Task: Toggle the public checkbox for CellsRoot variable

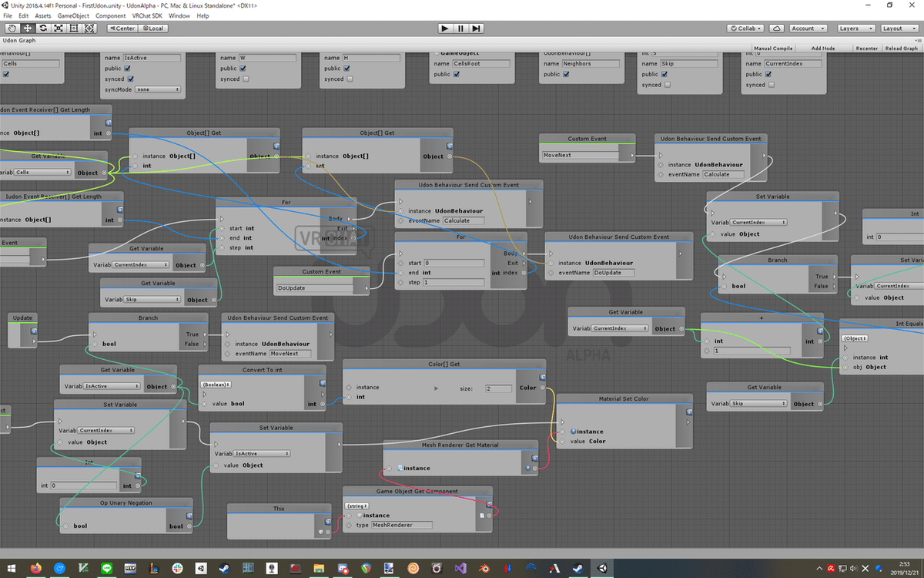Action: click(457, 75)
